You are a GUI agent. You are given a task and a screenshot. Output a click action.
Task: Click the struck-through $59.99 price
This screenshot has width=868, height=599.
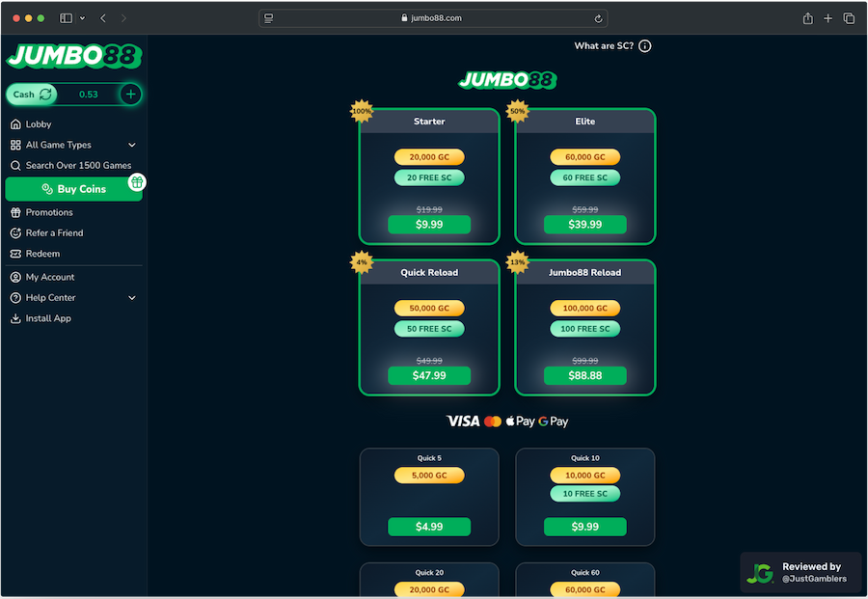585,210
